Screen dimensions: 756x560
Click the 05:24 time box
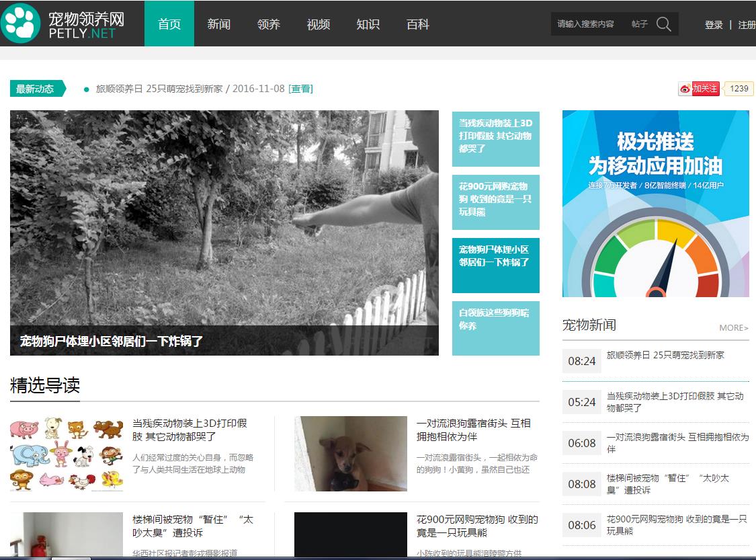582,402
